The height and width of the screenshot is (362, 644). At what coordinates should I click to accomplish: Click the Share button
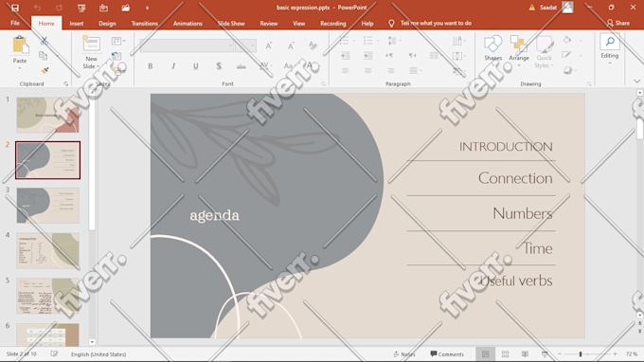pos(618,23)
